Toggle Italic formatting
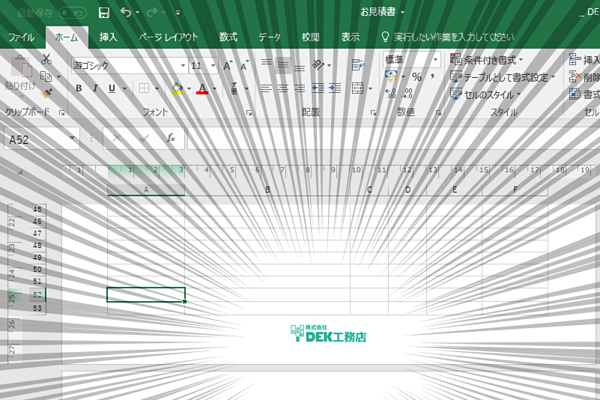Screen dimensions: 600x400 [x=95, y=88]
